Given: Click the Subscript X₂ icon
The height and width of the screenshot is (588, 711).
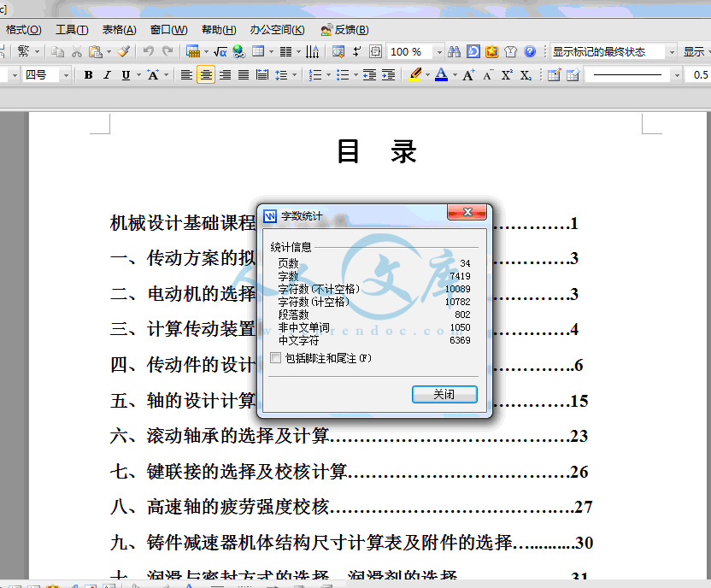Looking at the screenshot, I should [526, 75].
